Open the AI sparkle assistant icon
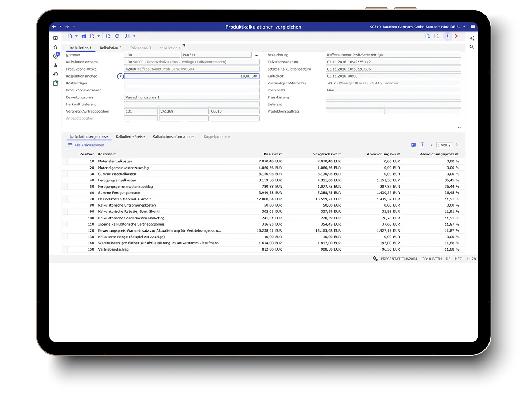Screen dimensions: 532x395 pos(472,38)
